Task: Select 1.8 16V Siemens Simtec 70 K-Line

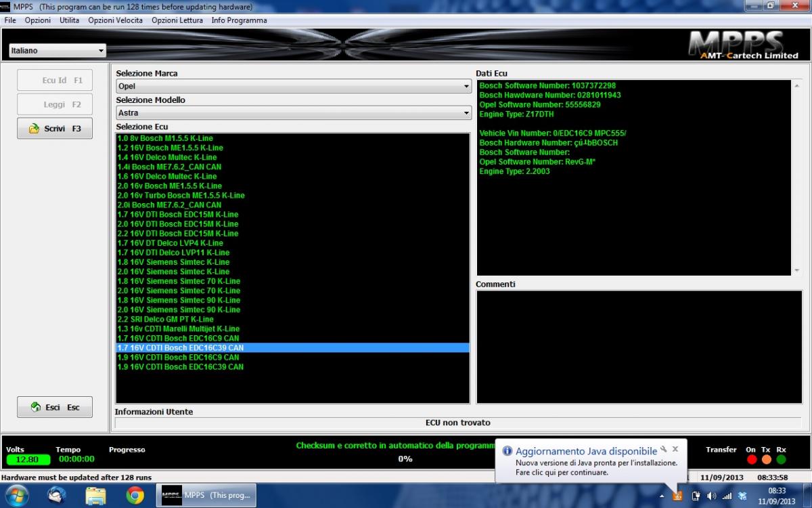Action: click(293, 281)
